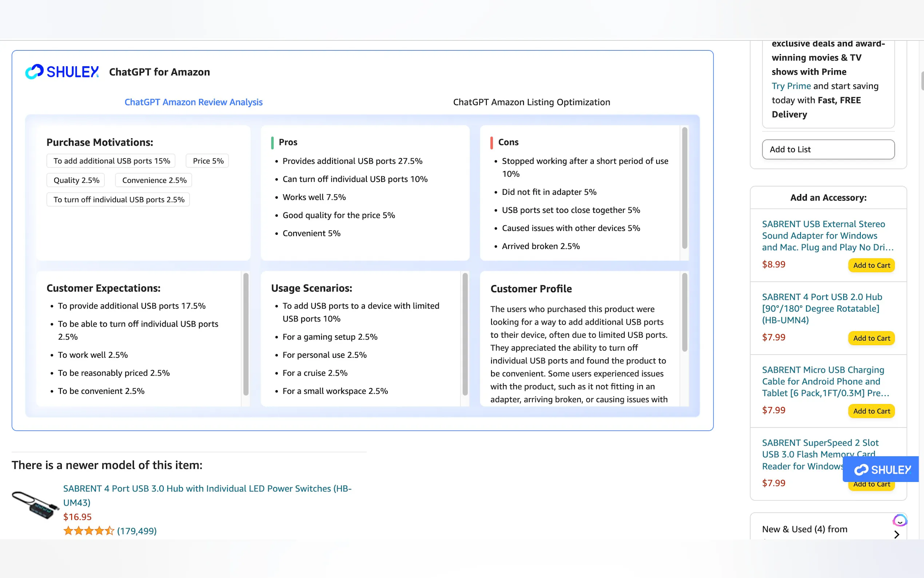Select the 'Convenience 2.5%' motivation tag
This screenshot has width=924, height=578.
point(154,180)
